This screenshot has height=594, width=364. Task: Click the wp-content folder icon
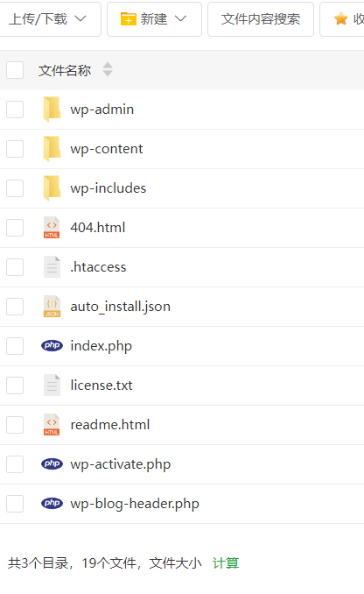(x=52, y=149)
